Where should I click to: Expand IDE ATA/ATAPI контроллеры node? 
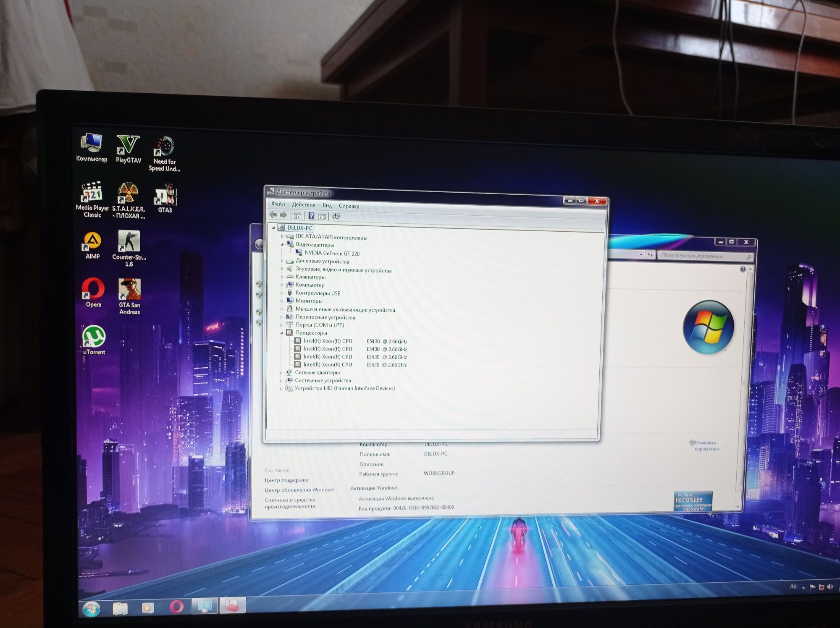click(x=282, y=237)
